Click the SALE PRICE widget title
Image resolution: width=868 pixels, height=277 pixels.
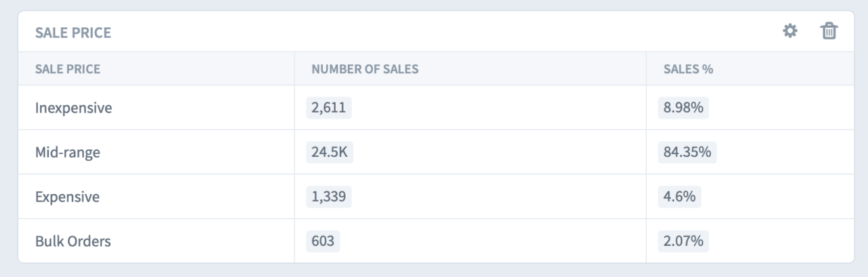(x=73, y=33)
